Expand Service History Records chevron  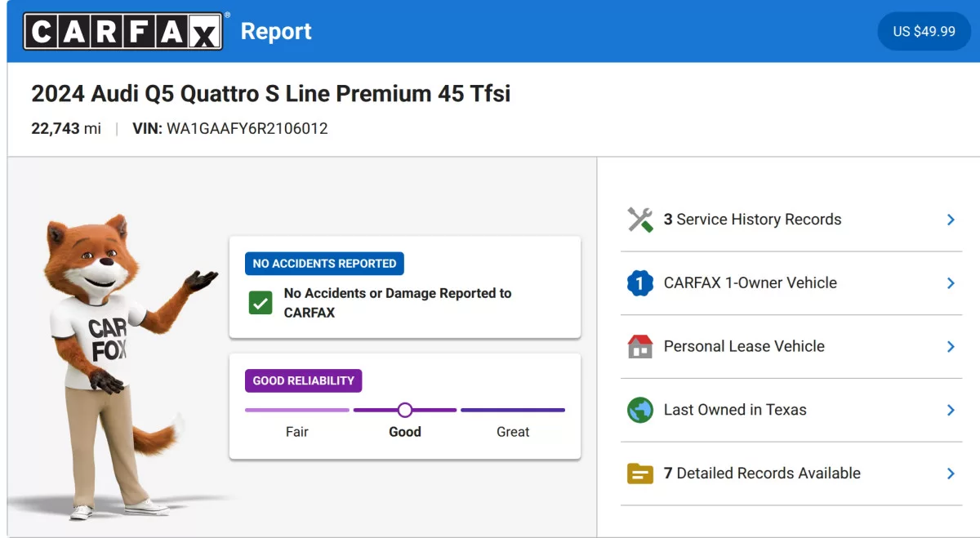(951, 220)
